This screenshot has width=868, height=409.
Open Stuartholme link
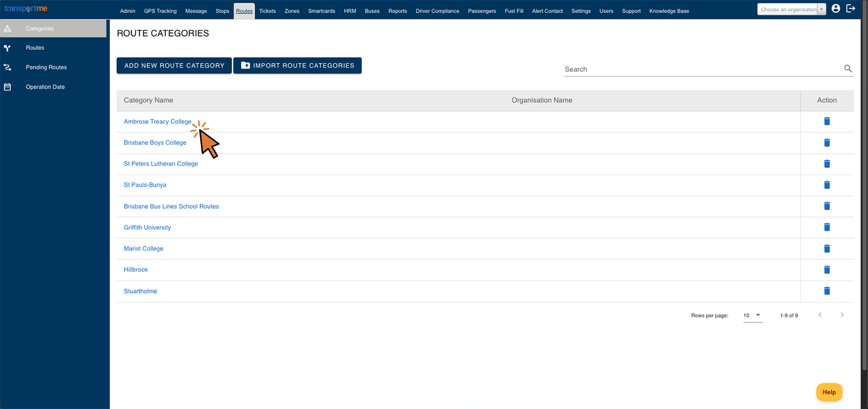[x=140, y=291]
